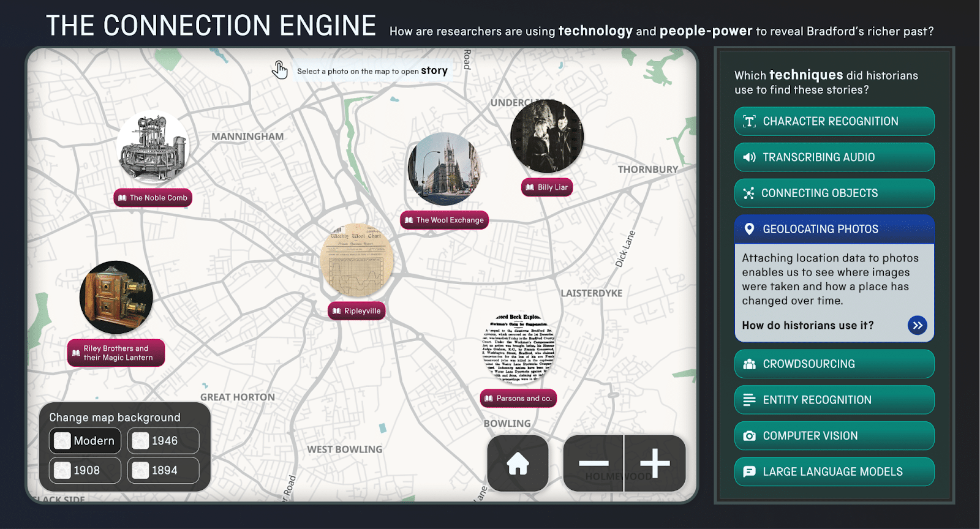Click the double-arrow icon beside historians question
The height and width of the screenshot is (529, 980).
point(917,325)
